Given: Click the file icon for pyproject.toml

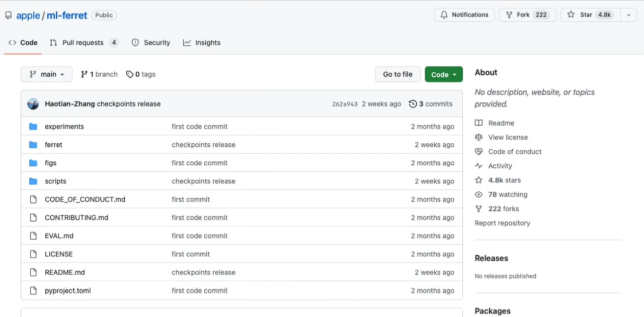Looking at the screenshot, I should coord(33,290).
